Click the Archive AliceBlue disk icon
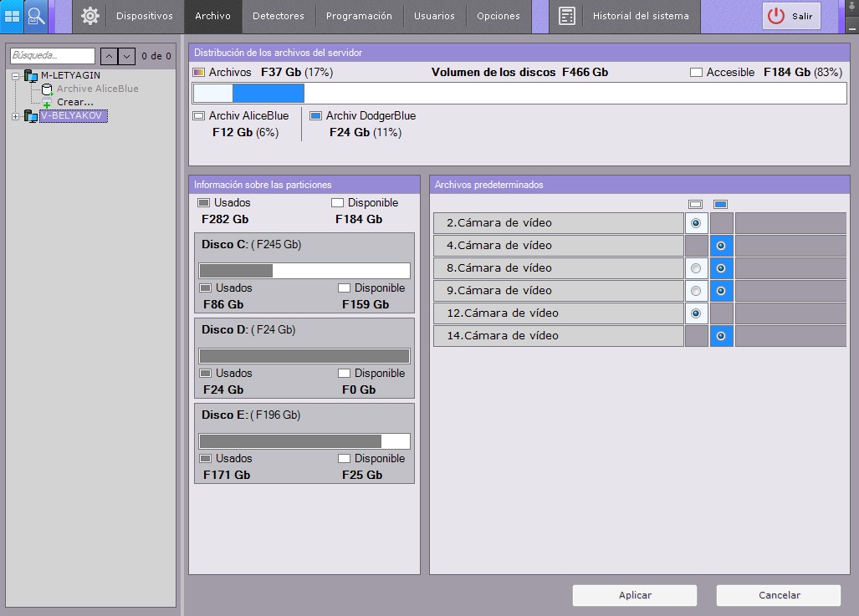 pos(47,89)
